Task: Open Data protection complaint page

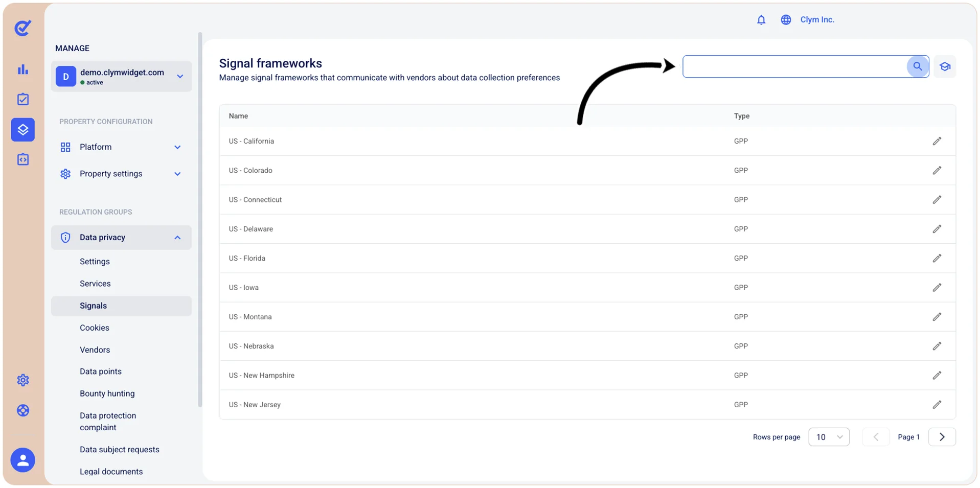Action: 108,422
